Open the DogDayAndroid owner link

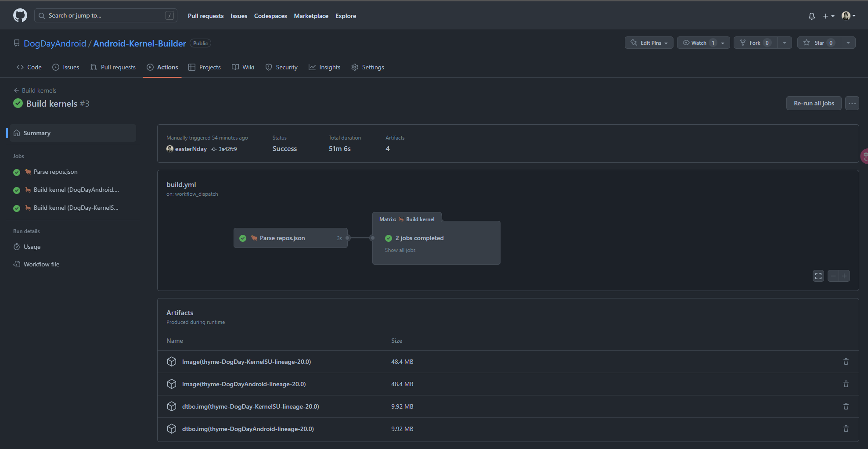[x=55, y=43]
